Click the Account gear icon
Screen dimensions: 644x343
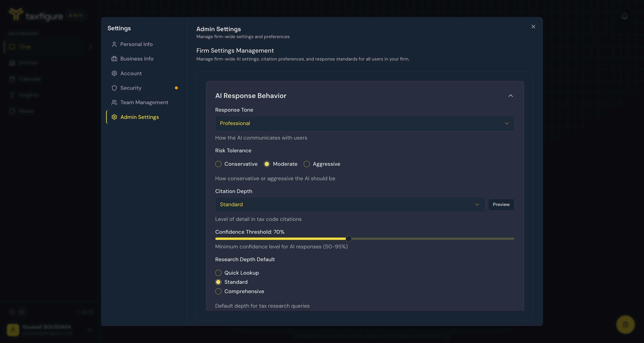(x=114, y=73)
